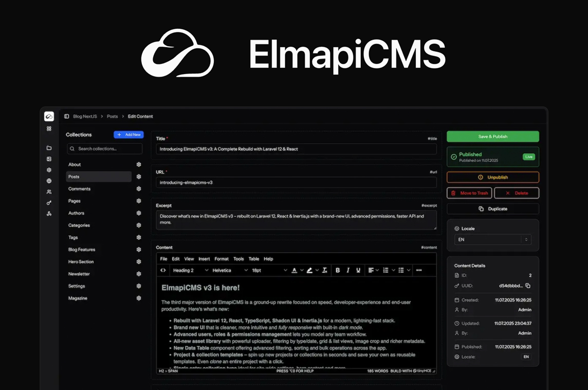Viewport: 588px width, 390px height.
Task: Click into the Title input field
Action: point(296,149)
